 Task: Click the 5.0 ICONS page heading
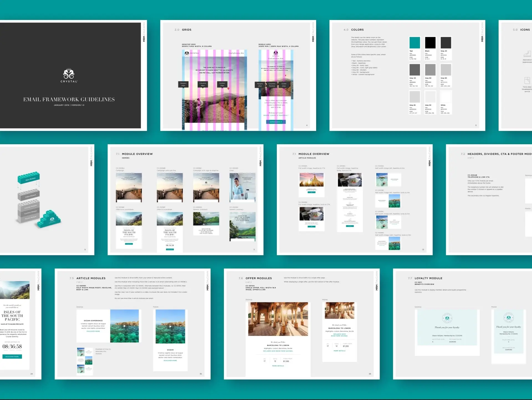(521, 30)
